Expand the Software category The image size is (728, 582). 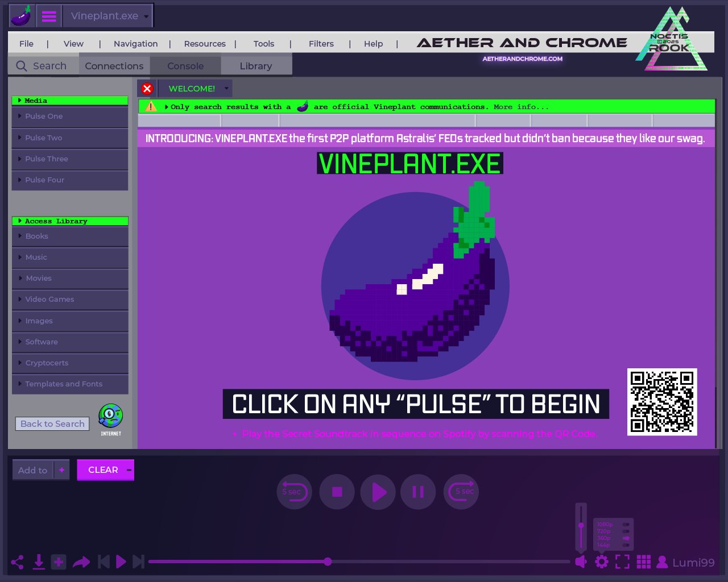tap(70, 342)
